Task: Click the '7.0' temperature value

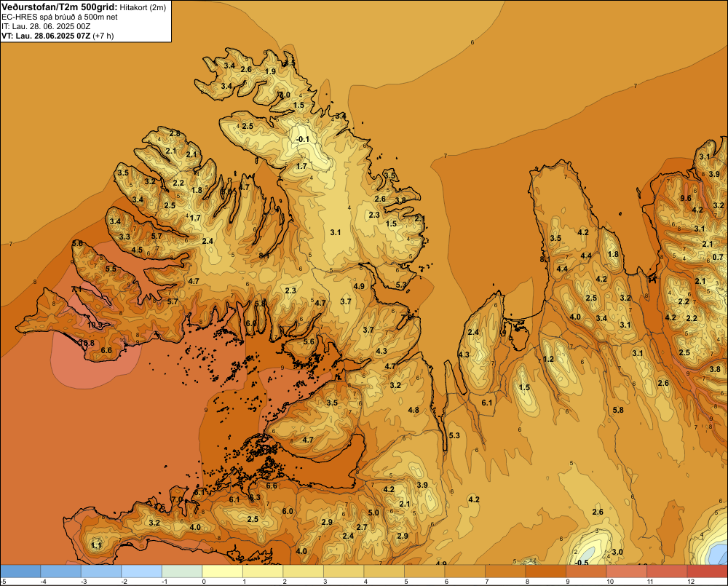Action: pyautogui.click(x=177, y=499)
